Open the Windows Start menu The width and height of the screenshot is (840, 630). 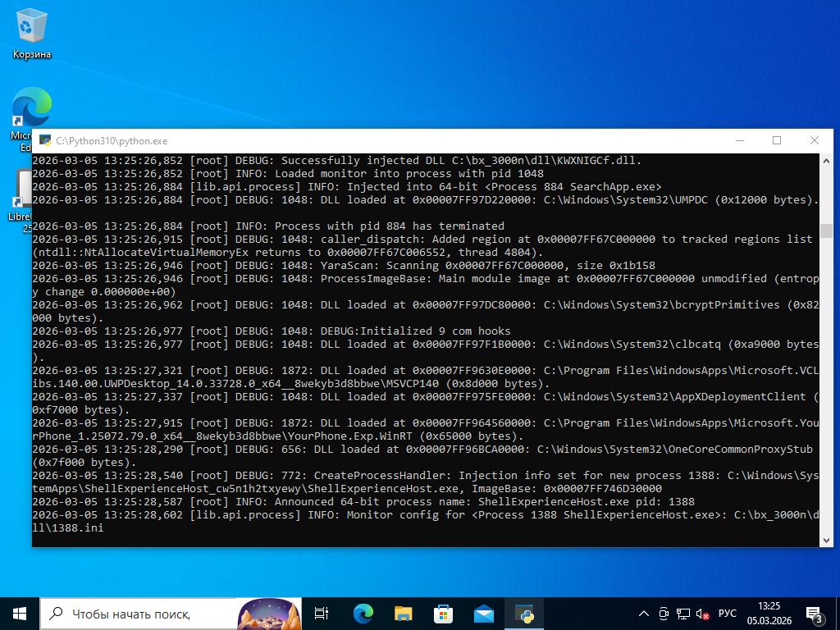coord(20,614)
